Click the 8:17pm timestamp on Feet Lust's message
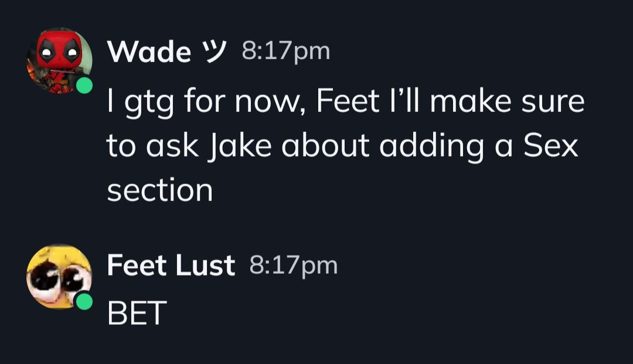The image size is (633, 364). pos(294,266)
